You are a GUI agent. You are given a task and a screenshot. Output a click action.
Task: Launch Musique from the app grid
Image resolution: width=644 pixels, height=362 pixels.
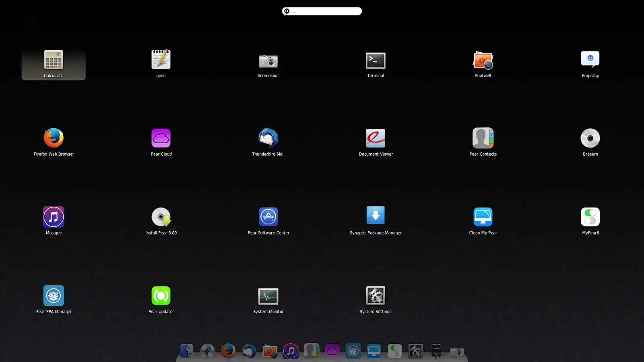tap(54, 221)
